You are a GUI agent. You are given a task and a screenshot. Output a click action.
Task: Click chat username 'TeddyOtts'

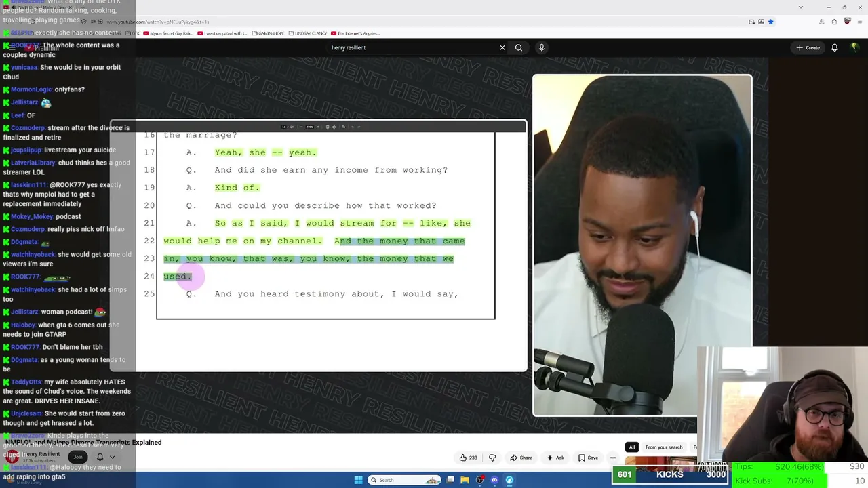pyautogui.click(x=26, y=382)
